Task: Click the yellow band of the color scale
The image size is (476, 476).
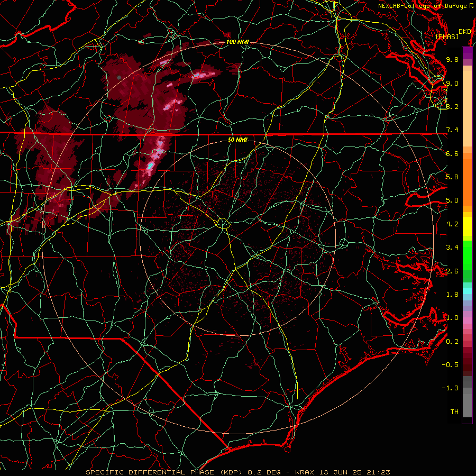Action: pyautogui.click(x=467, y=226)
